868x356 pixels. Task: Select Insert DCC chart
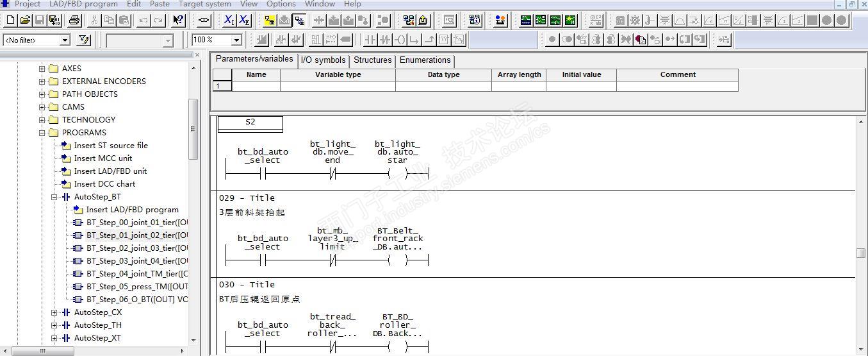point(104,184)
